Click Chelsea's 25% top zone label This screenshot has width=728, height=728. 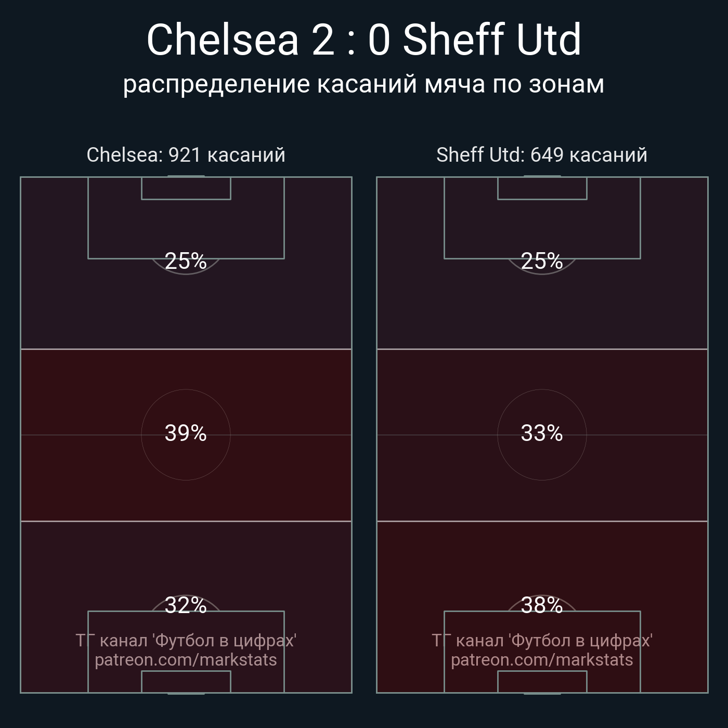(x=186, y=261)
